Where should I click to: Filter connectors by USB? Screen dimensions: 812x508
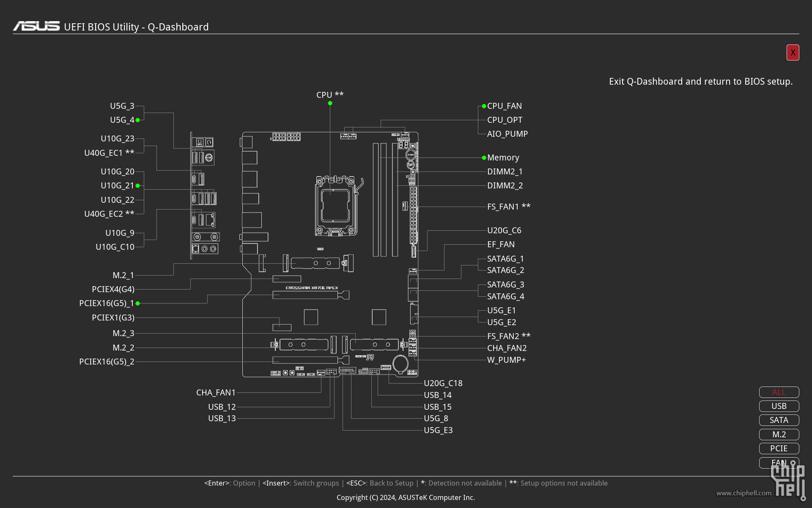coord(779,406)
